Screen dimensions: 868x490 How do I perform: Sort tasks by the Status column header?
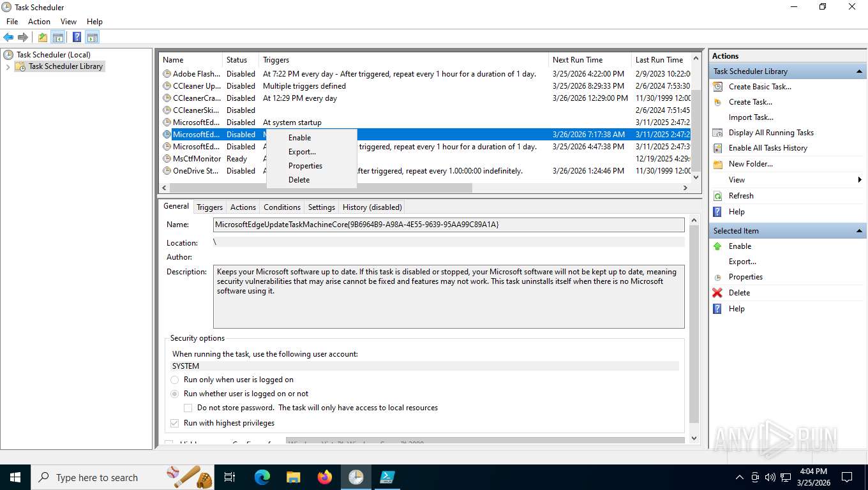tap(241, 60)
